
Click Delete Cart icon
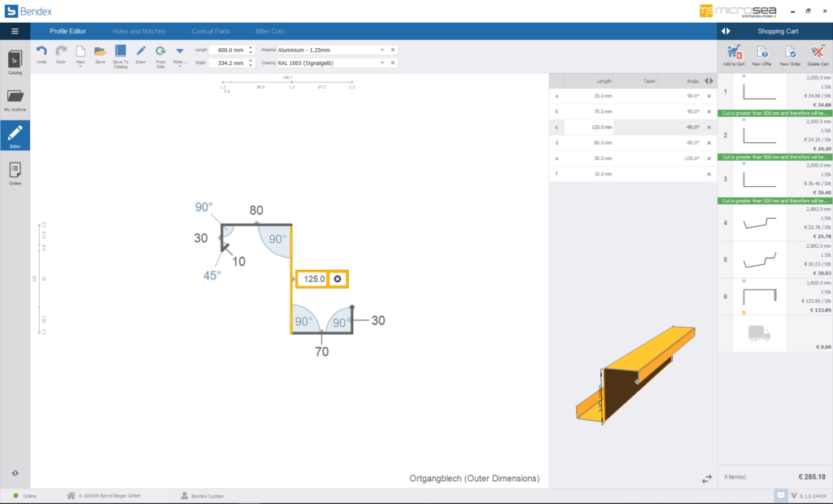click(818, 51)
